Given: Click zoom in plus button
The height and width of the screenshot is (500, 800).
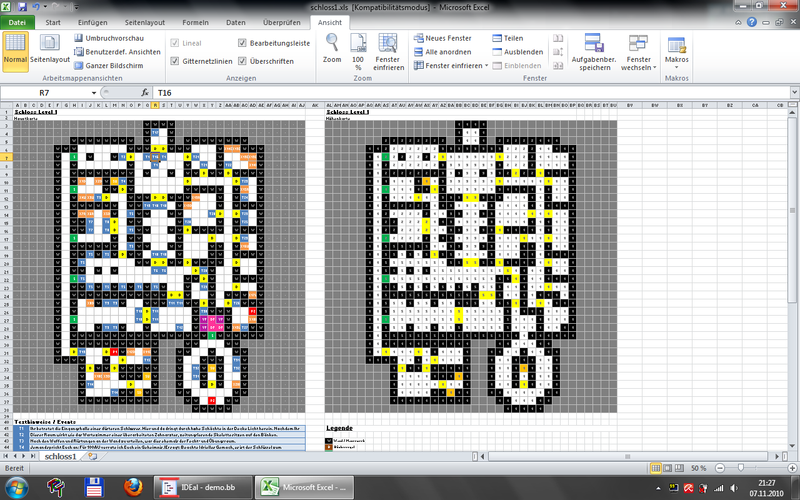Looking at the screenshot, I should (792, 468).
